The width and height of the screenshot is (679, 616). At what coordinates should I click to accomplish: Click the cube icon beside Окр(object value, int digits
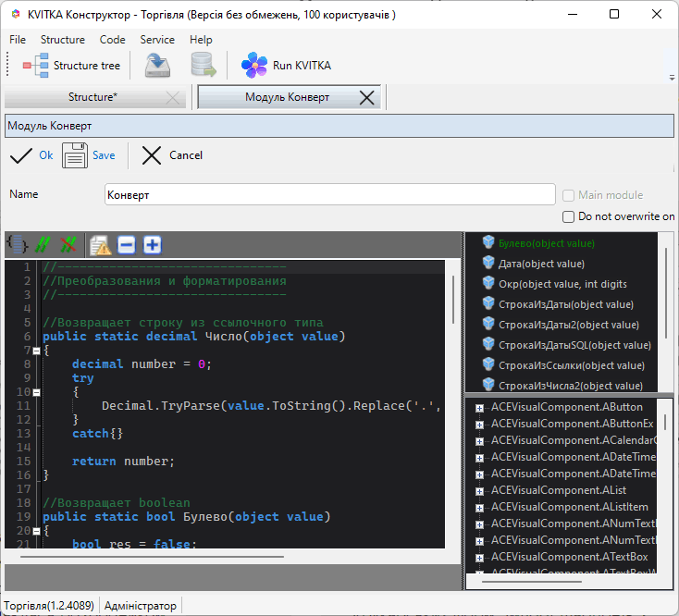tap(488, 283)
